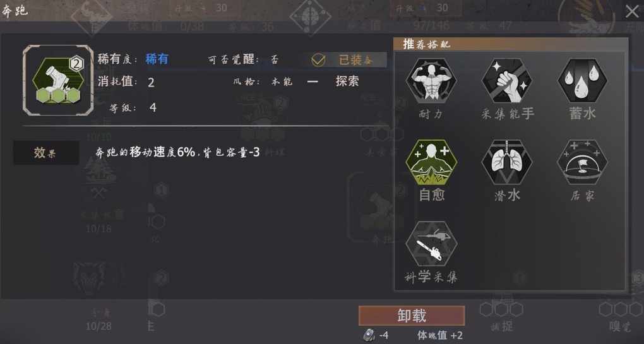Select the 采集能手 hand talent icon
Screen dimensions: 644x344
coord(507,80)
